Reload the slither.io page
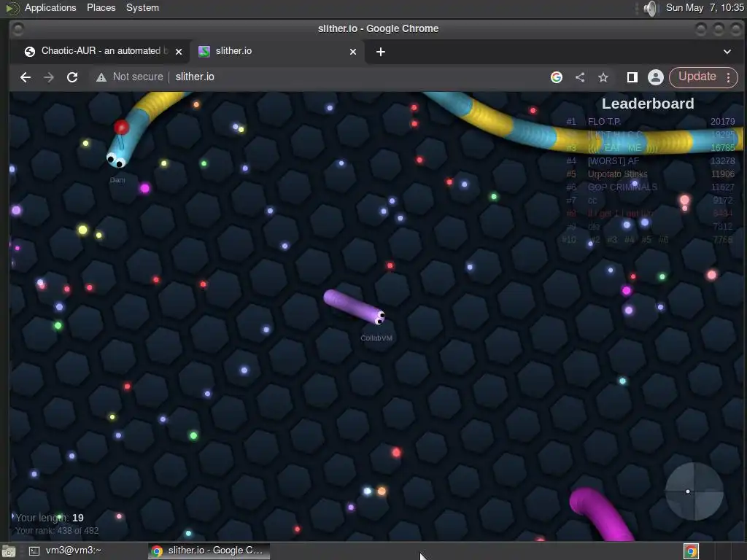This screenshot has width=747, height=560. click(x=72, y=77)
